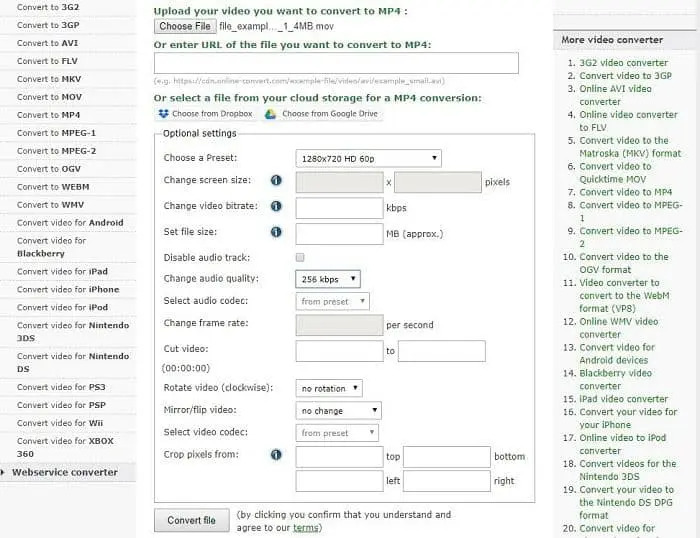Click the Change video bitrate field
700x538 pixels.
pos(339,207)
